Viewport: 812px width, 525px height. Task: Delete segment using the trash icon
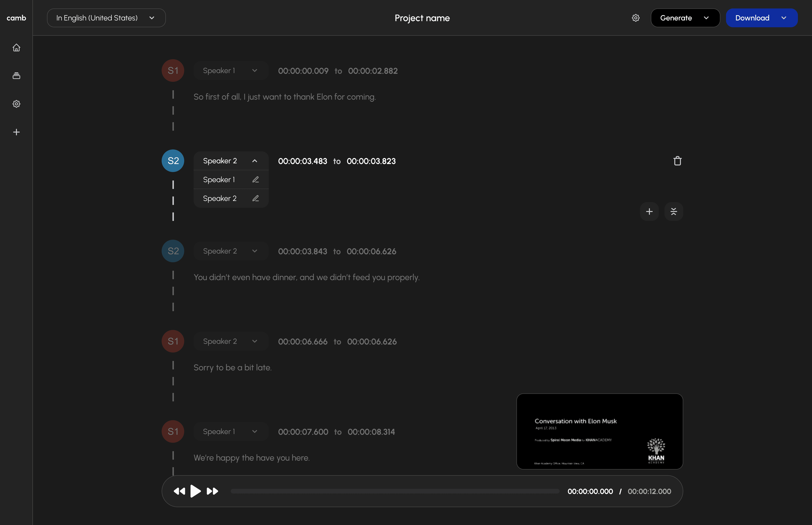click(x=677, y=161)
